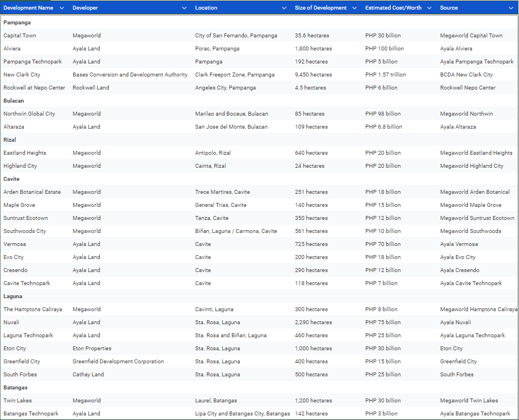Select the Pampanga group row
The image size is (519, 420).
(259, 23)
